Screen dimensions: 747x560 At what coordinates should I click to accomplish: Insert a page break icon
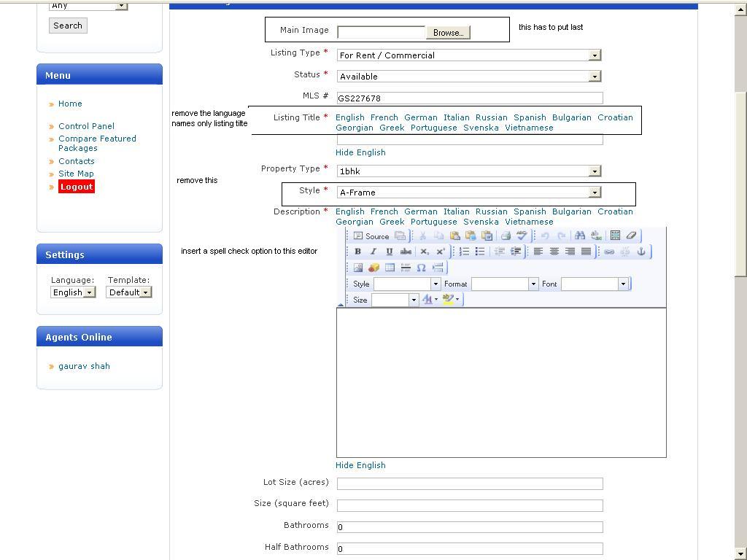(438, 268)
